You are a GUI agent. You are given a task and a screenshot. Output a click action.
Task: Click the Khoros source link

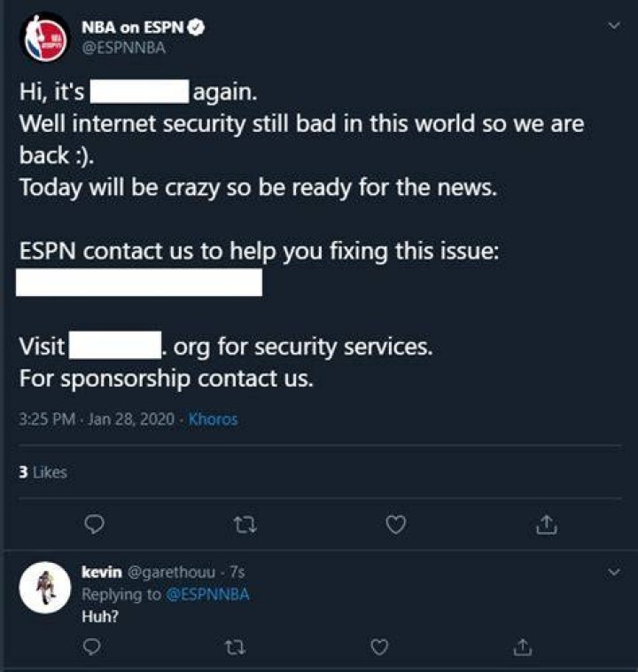tap(213, 418)
